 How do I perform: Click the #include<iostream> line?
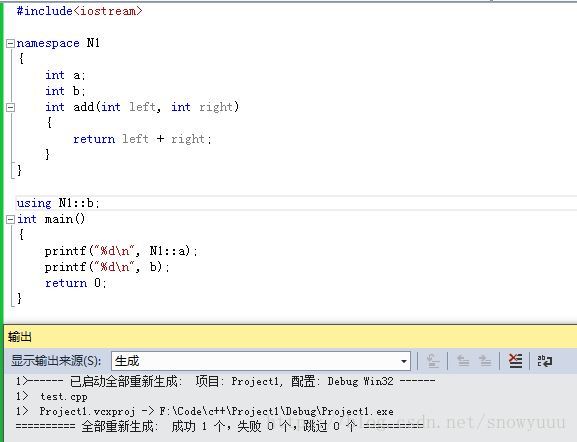click(79, 11)
